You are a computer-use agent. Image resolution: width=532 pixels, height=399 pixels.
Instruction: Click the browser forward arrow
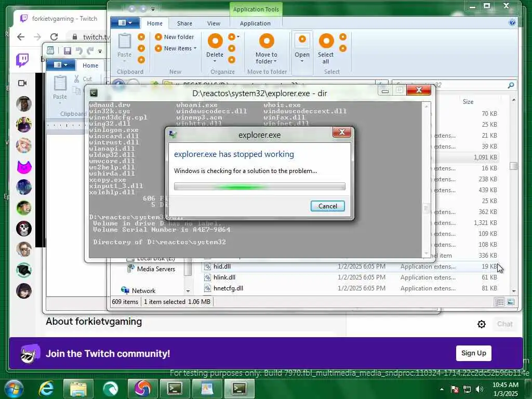click(x=37, y=37)
